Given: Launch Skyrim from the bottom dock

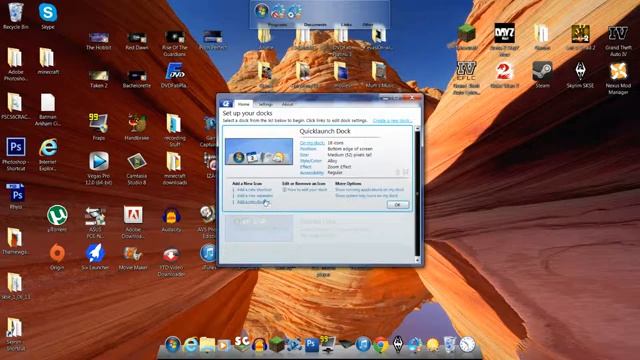Looking at the screenshot, I should coord(398,345).
